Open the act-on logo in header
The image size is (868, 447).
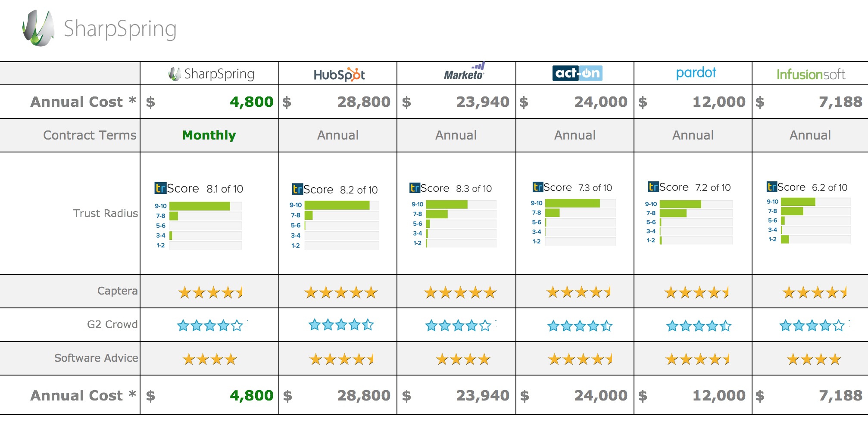(577, 73)
